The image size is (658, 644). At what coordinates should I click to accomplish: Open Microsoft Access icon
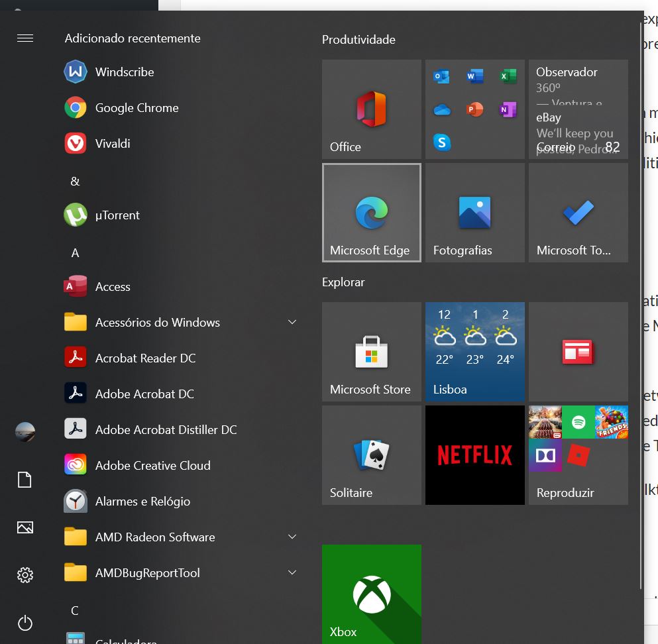76,286
